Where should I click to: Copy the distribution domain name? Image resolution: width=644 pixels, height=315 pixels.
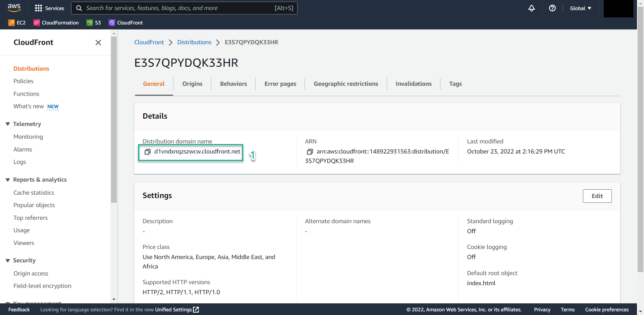point(147,152)
